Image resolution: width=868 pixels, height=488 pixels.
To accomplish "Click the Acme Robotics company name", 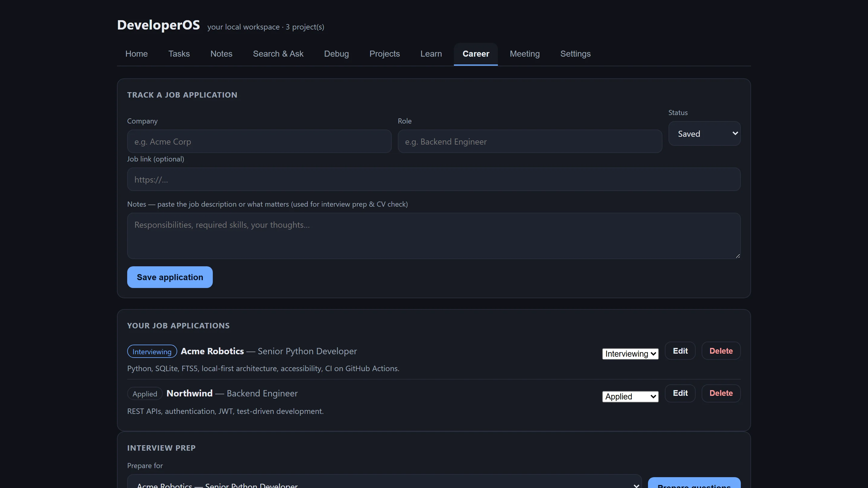I will tap(212, 351).
